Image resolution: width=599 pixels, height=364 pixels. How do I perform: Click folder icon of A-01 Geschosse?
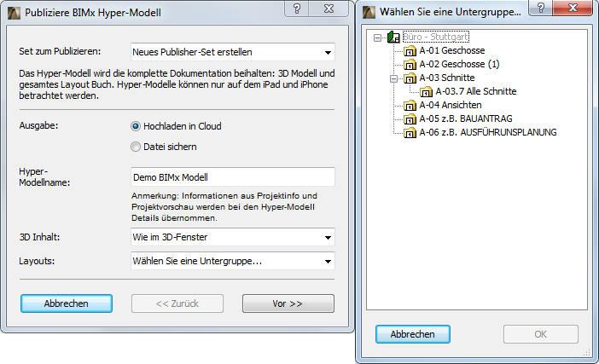click(410, 51)
